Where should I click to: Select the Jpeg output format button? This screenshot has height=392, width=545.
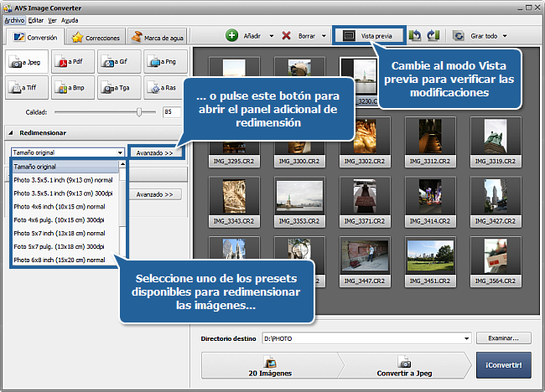[27, 61]
